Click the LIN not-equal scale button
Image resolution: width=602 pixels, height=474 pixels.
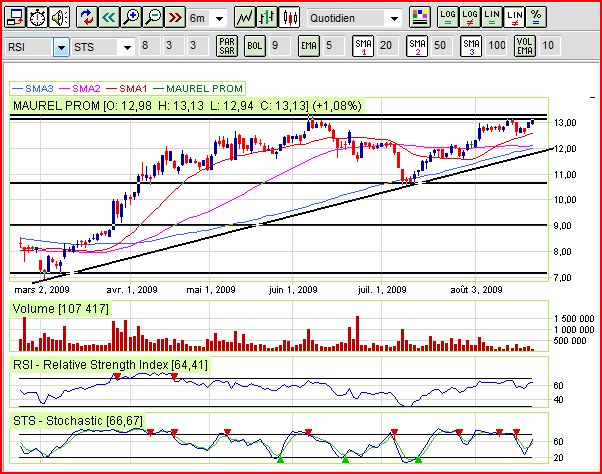tap(514, 18)
